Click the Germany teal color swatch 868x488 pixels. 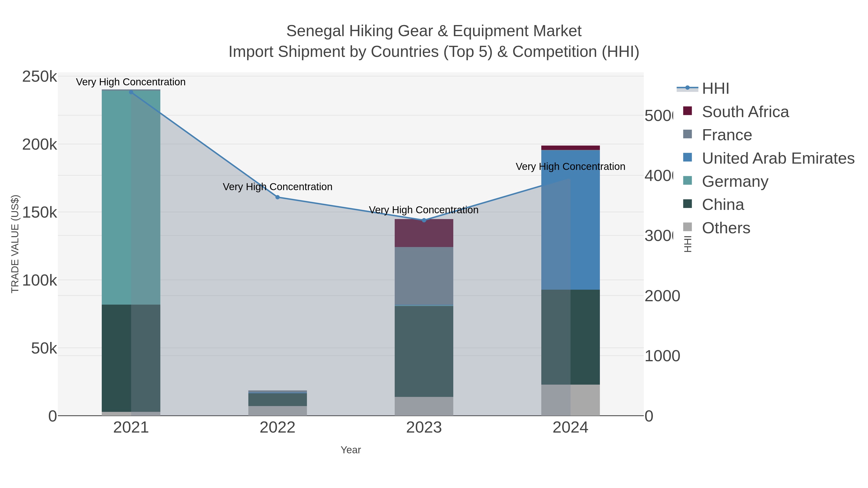[x=687, y=180]
